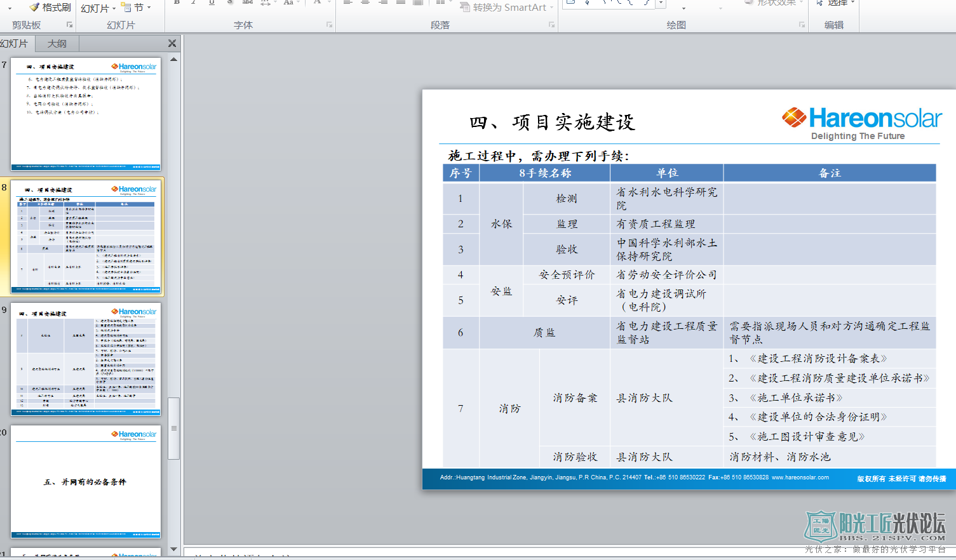The height and width of the screenshot is (560, 956).
Task: Click the 消防材料、消防水池 remark cell
Action: coord(830,457)
